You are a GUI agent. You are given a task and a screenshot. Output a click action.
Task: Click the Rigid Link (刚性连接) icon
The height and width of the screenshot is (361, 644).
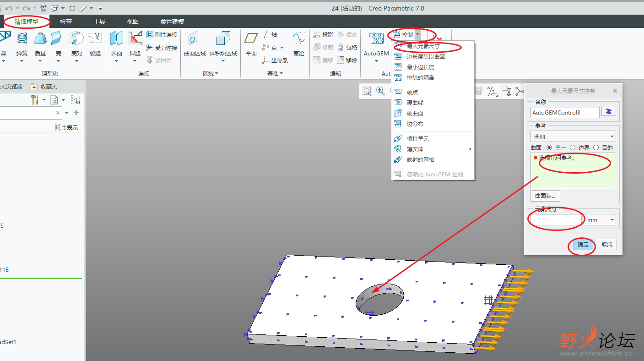point(150,34)
